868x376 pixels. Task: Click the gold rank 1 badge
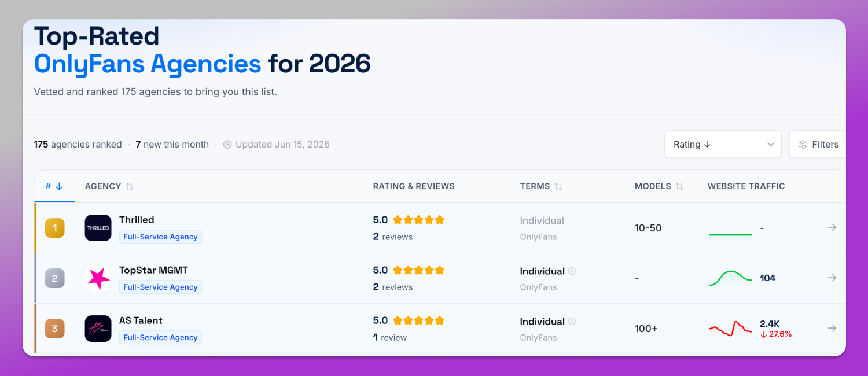[55, 228]
